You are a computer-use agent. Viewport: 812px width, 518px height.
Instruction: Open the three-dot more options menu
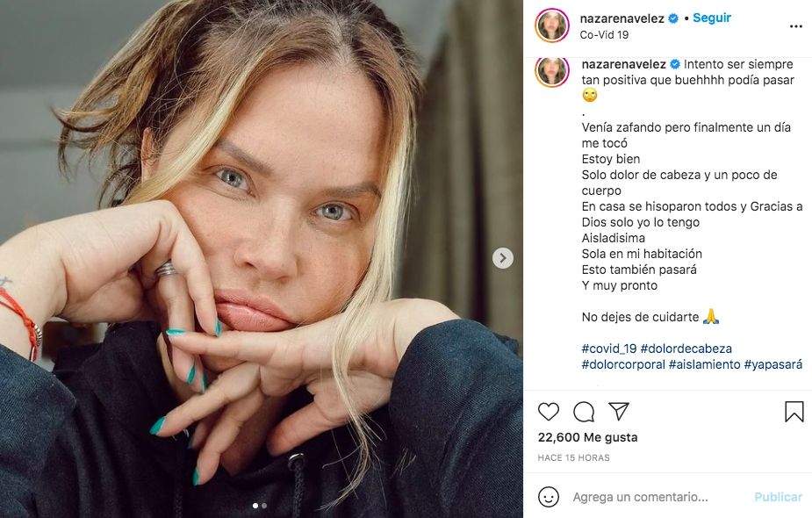tap(795, 26)
